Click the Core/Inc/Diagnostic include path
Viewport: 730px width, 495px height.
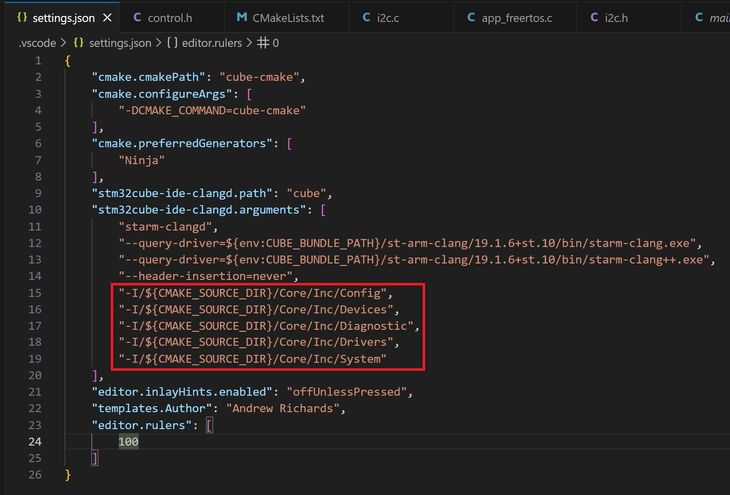[266, 325]
